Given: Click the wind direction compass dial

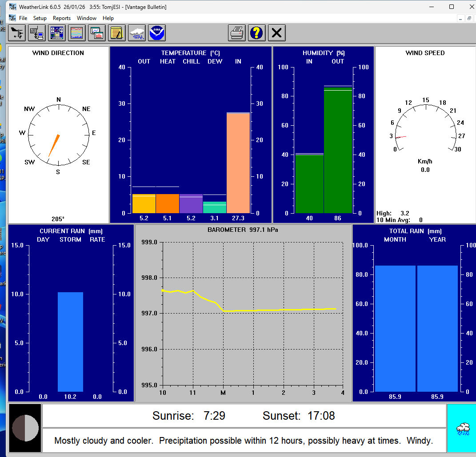Looking at the screenshot, I should pos(59,135).
